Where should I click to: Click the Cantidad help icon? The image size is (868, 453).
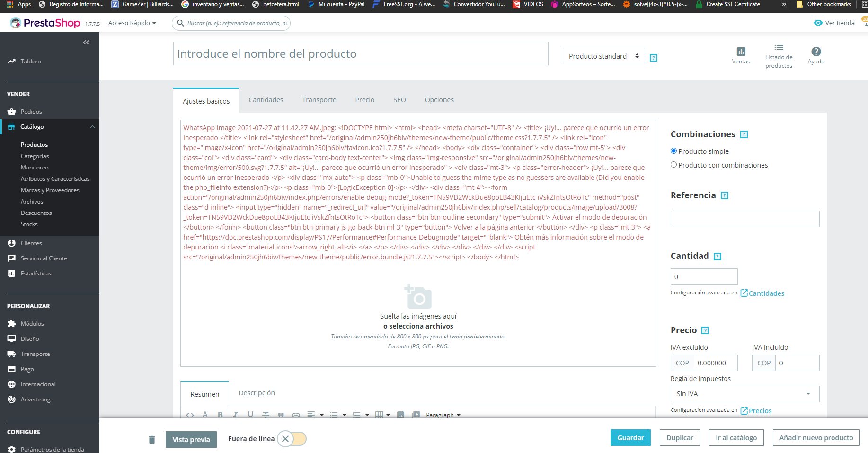click(717, 257)
